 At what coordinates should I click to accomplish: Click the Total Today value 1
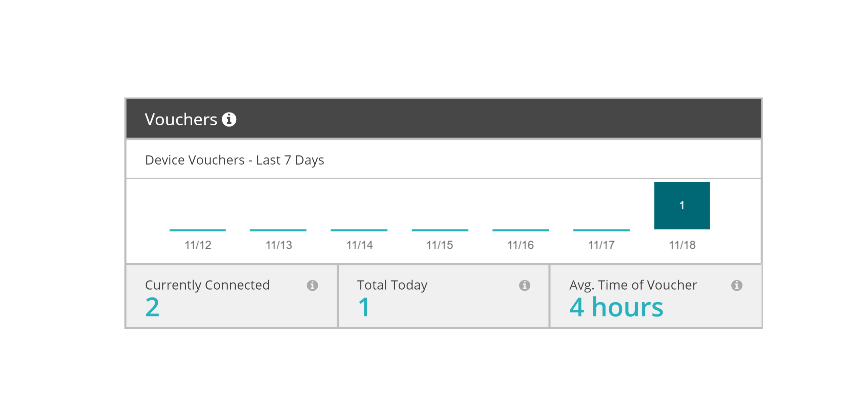pos(364,307)
